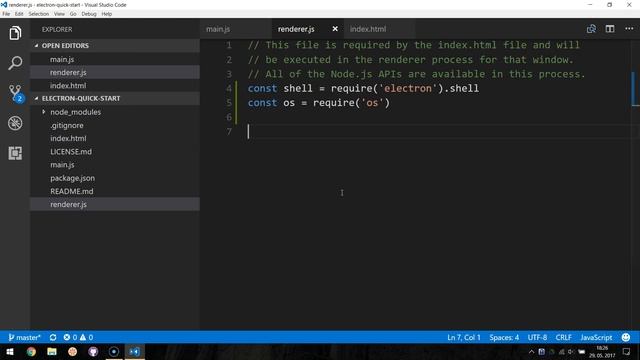Change encoding via UTF-8 in status bar

(537, 338)
